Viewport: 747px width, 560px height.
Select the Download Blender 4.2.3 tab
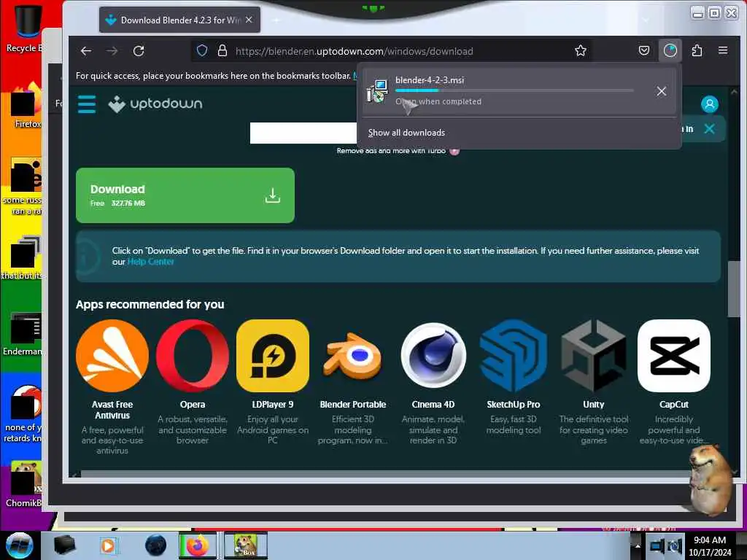point(179,20)
